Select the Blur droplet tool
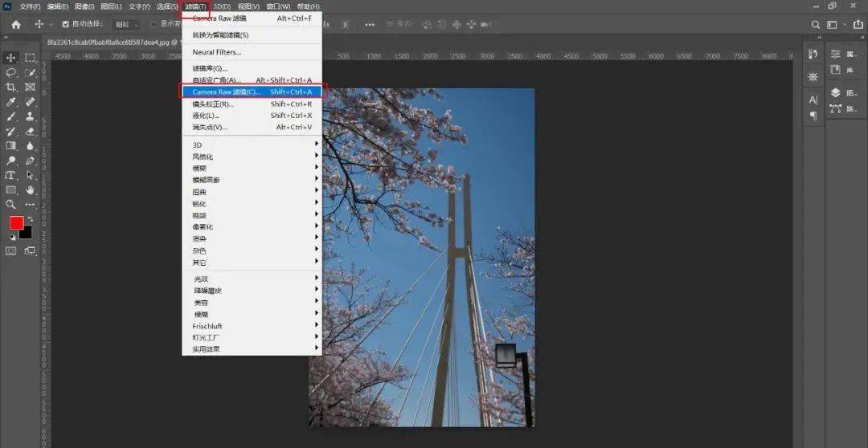 pyautogui.click(x=30, y=145)
